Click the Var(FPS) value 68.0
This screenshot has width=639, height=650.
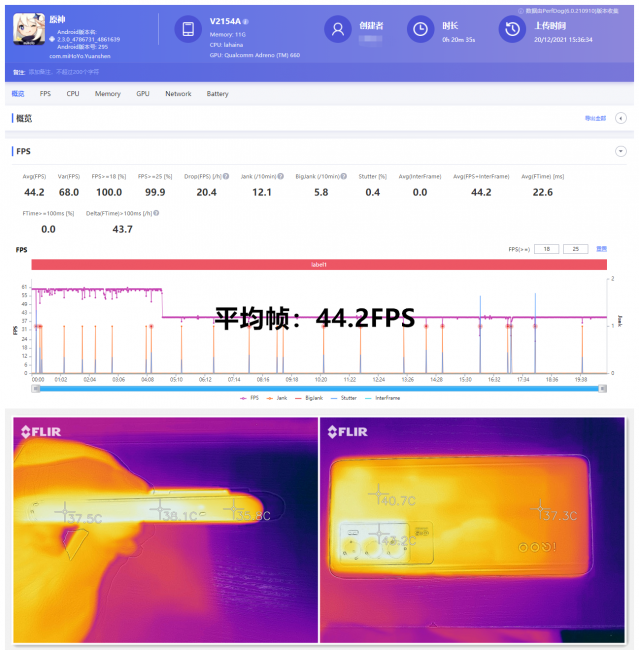point(68,192)
